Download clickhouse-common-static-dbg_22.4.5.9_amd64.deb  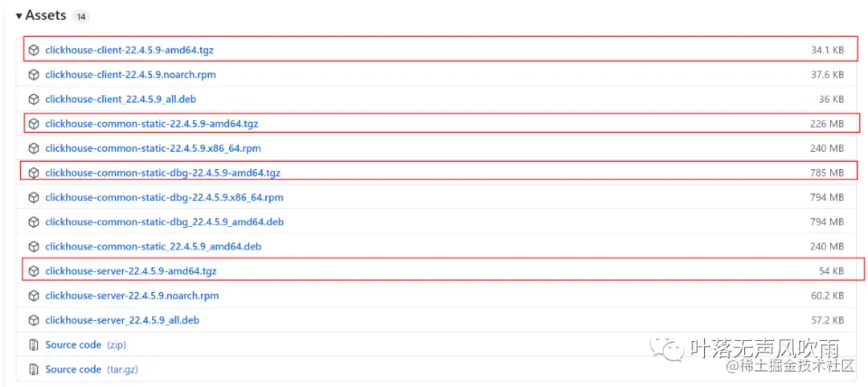pyautogui.click(x=165, y=222)
